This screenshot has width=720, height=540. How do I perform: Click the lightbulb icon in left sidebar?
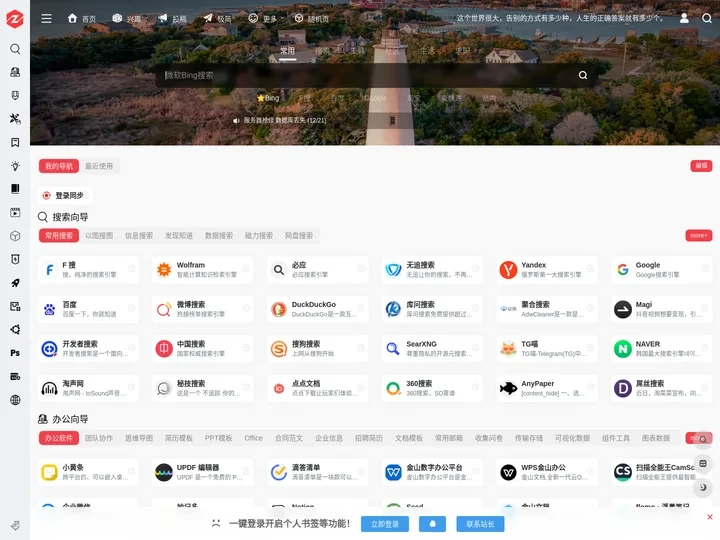pos(15,166)
